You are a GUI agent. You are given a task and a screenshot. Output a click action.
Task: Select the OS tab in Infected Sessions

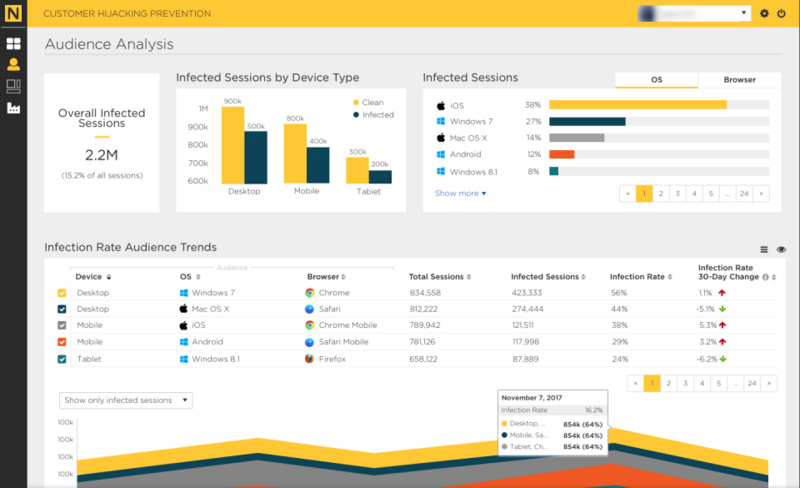tap(656, 80)
